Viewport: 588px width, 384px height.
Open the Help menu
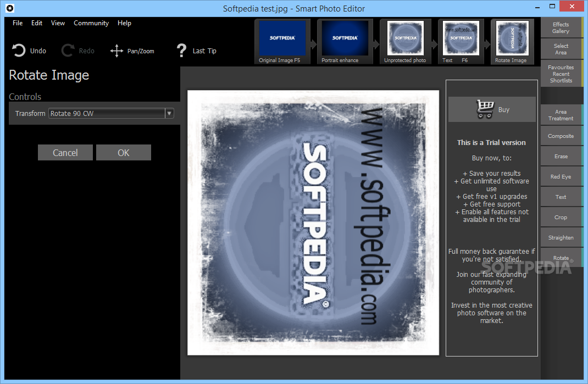[125, 23]
